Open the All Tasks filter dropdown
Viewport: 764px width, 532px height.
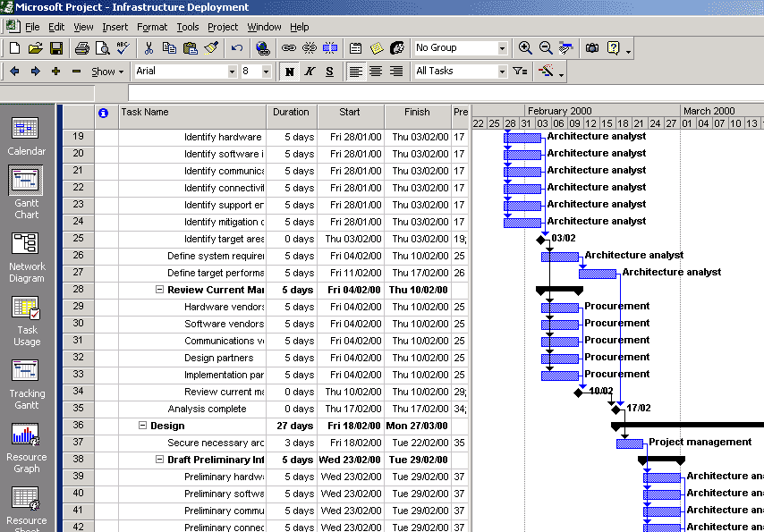501,72
